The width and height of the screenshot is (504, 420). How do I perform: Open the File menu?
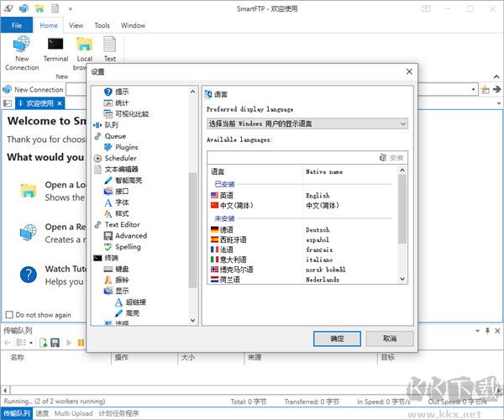[x=17, y=26]
